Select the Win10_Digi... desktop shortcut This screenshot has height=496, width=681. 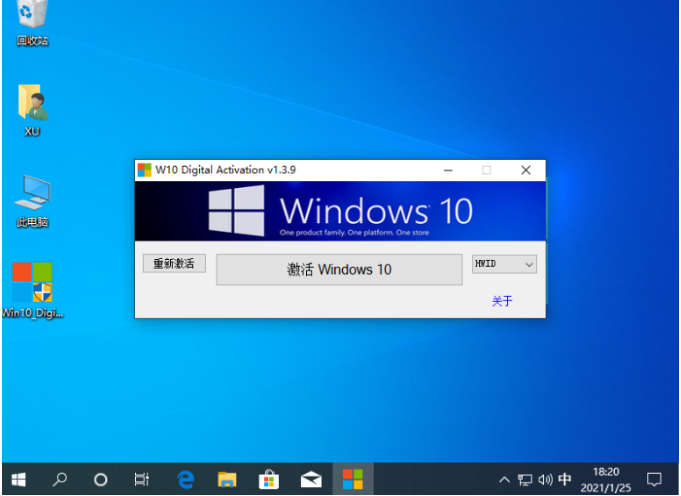(32, 287)
